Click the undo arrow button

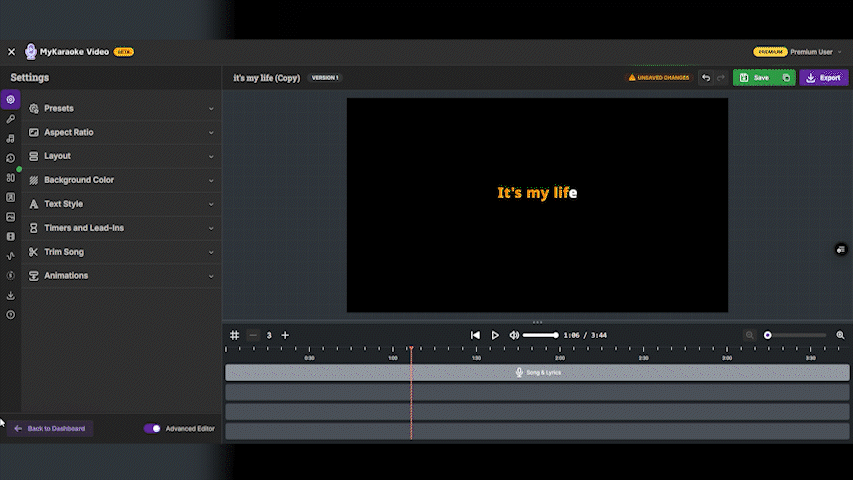coord(706,77)
